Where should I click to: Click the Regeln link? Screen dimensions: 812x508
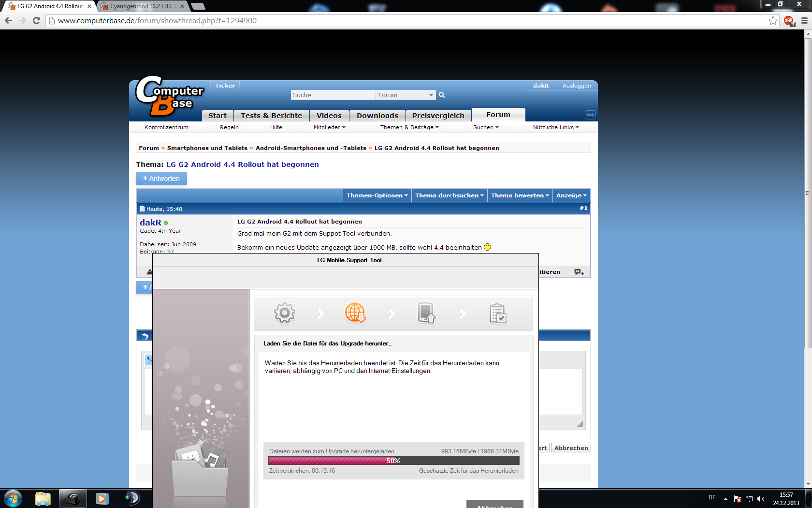(x=229, y=127)
